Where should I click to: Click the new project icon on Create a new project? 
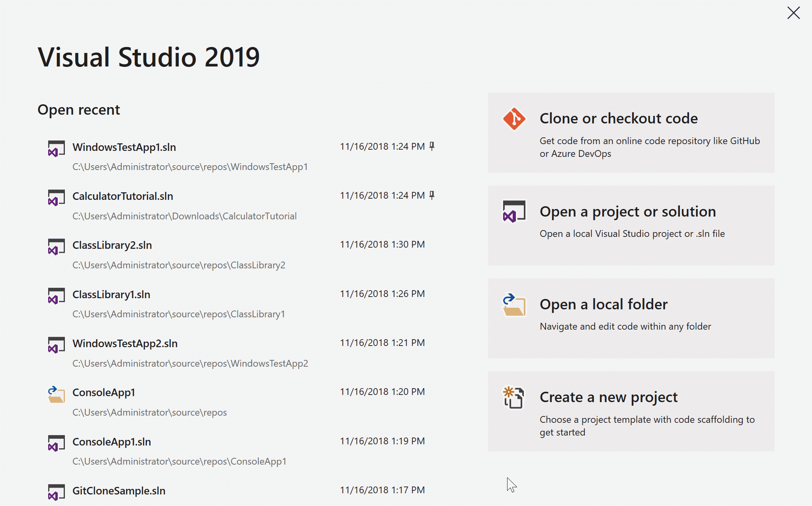[514, 397]
